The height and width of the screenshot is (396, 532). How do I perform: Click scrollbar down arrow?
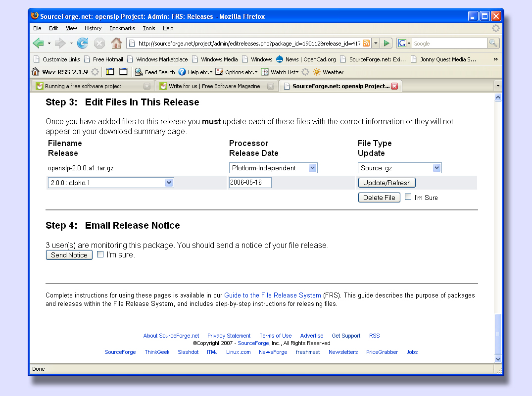pos(498,359)
